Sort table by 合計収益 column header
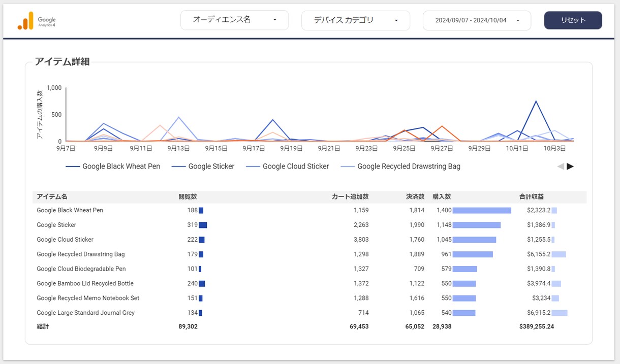The width and height of the screenshot is (620, 364). 532,196
